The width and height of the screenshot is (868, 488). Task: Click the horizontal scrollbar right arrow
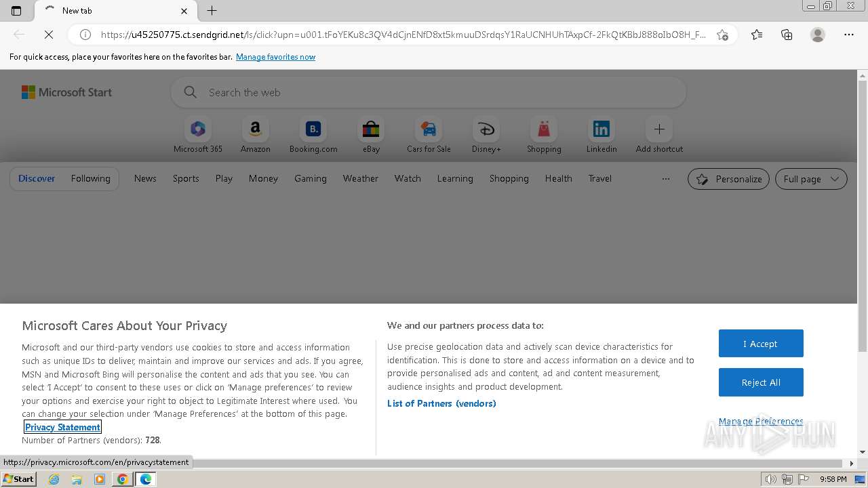click(852, 464)
